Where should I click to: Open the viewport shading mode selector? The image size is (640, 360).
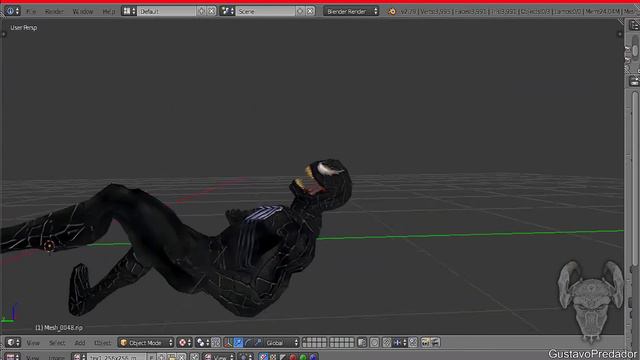click(x=184, y=342)
